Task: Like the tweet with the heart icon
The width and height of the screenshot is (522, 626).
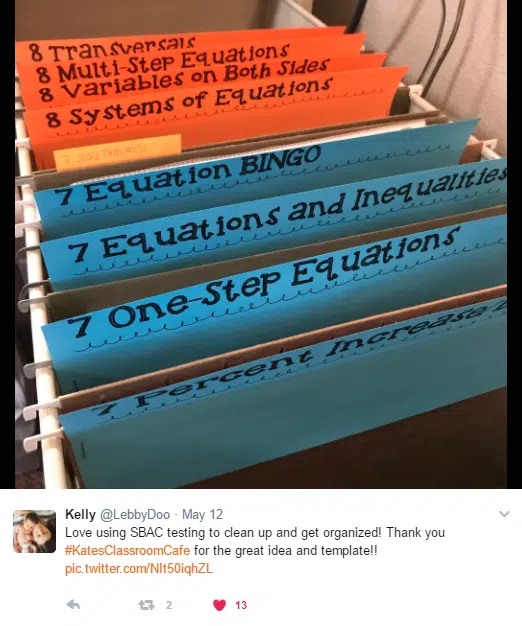Action: pyautogui.click(x=219, y=605)
